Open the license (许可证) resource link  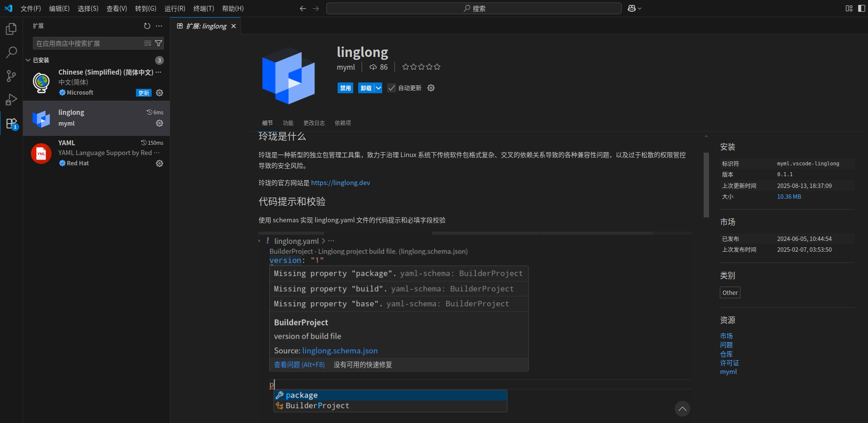point(730,363)
